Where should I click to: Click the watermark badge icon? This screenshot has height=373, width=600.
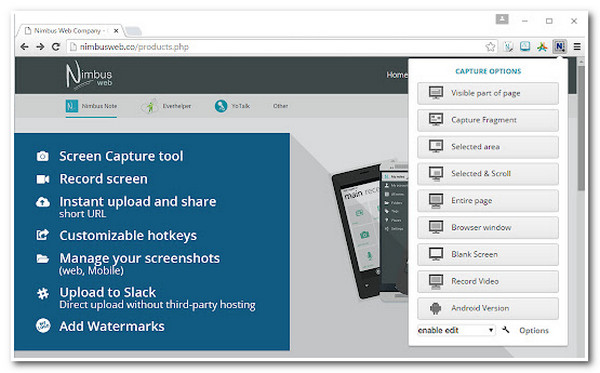click(43, 326)
